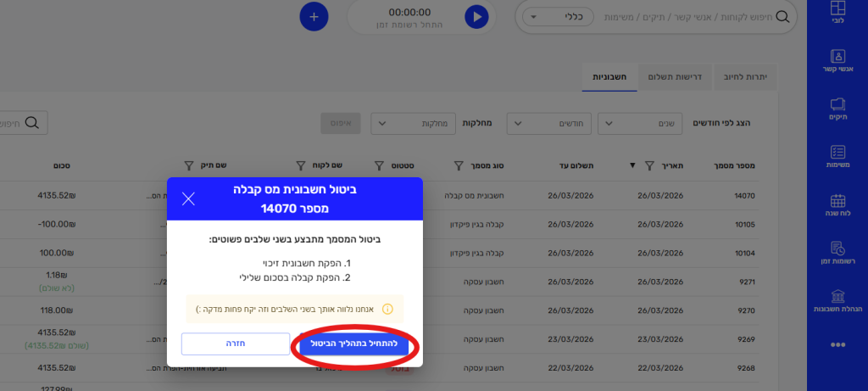Click the blue plus add button
868x391 pixels.
(314, 16)
